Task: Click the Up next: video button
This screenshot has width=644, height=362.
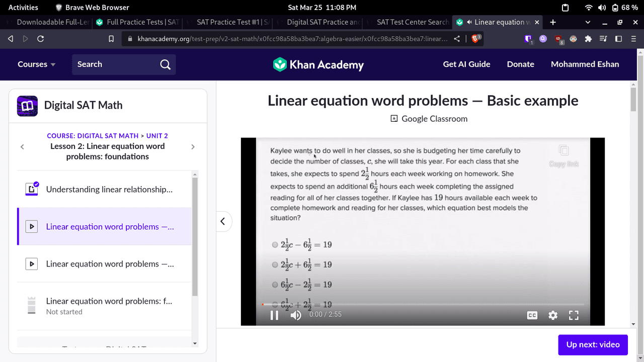Action: 593,345
